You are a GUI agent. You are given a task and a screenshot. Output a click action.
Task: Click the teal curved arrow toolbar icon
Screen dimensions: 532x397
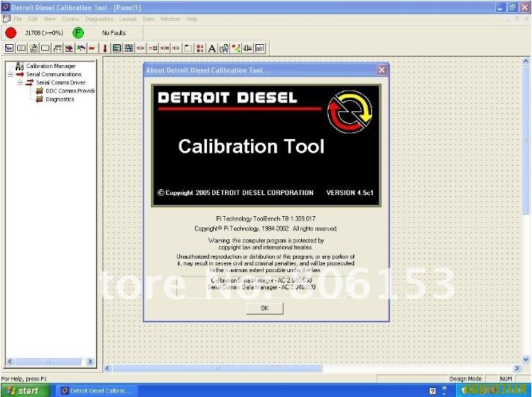click(81, 49)
